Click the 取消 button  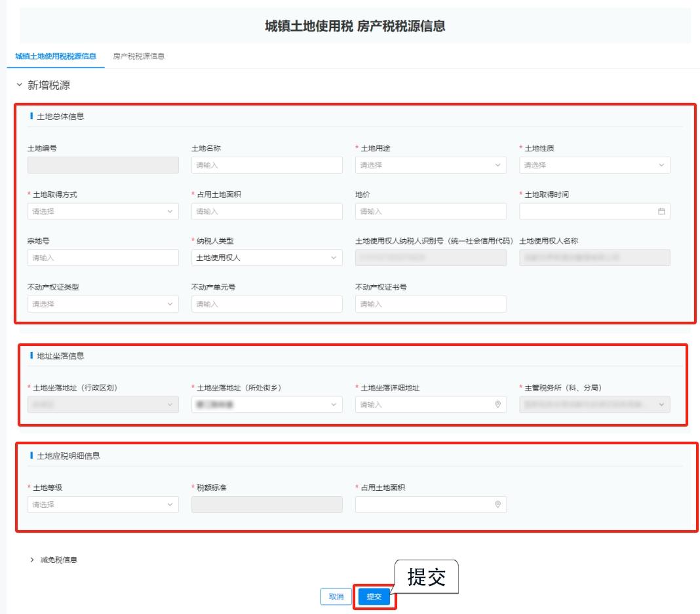tap(336, 597)
